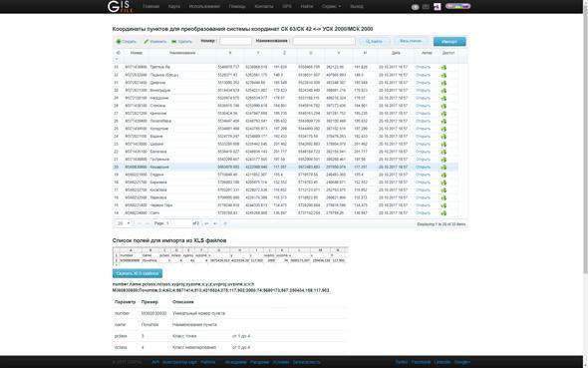Click the Открыть link in row 33
588x368 pixels.
423,67
